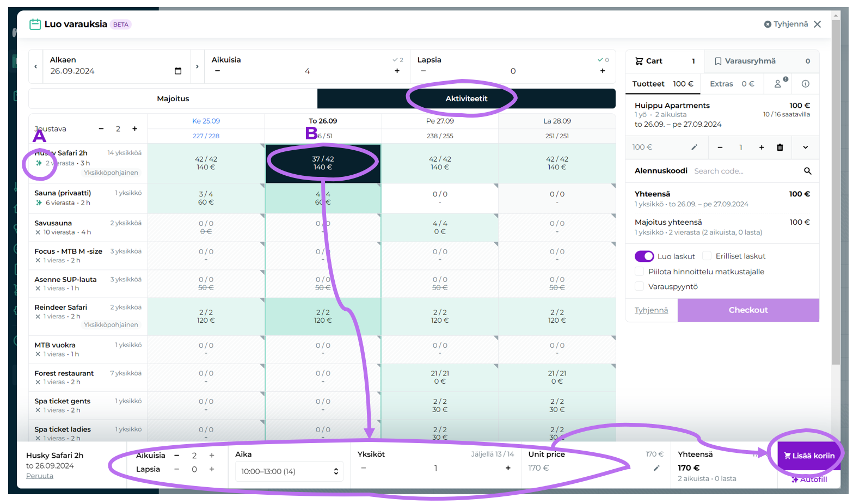Edit the unit price with the pencil icon

(x=656, y=468)
